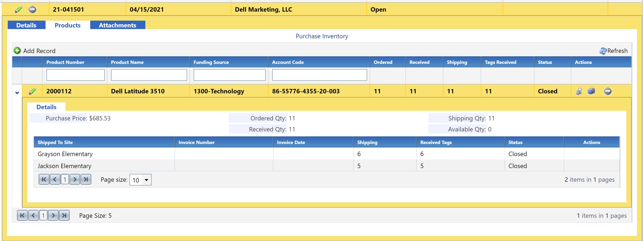The image size is (644, 241).
Task: Focus the Funding Source filter box
Action: (x=230, y=75)
